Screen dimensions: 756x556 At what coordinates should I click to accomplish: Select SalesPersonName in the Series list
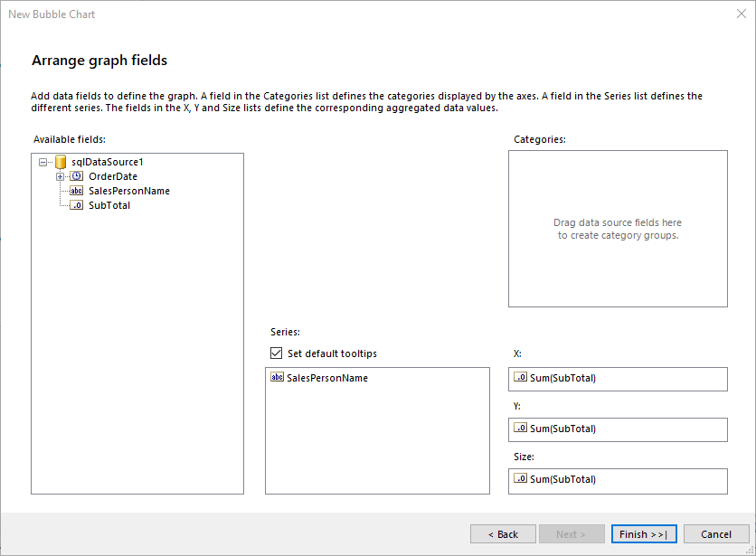[x=331, y=377]
